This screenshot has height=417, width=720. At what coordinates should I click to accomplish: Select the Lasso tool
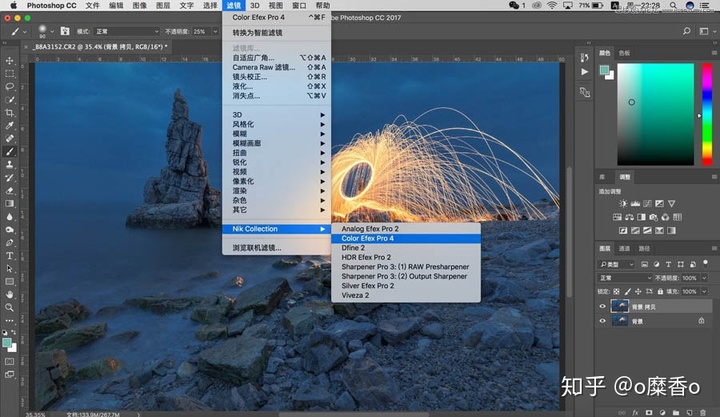pyautogui.click(x=9, y=86)
